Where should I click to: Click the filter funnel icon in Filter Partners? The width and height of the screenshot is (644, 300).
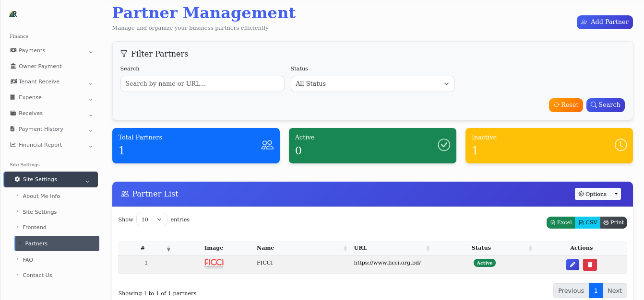[x=124, y=54]
